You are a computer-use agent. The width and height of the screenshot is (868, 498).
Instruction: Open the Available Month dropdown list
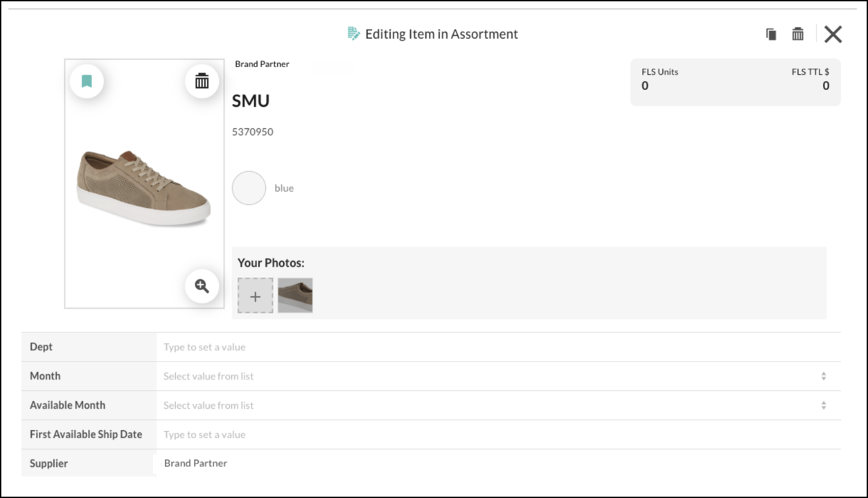pyautogui.click(x=485, y=405)
